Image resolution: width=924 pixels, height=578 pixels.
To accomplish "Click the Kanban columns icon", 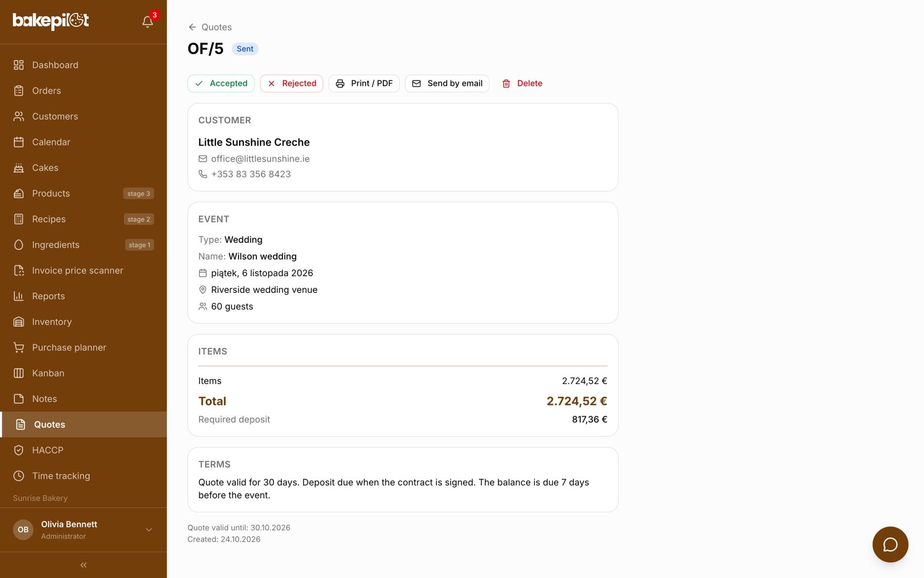I will click(19, 373).
